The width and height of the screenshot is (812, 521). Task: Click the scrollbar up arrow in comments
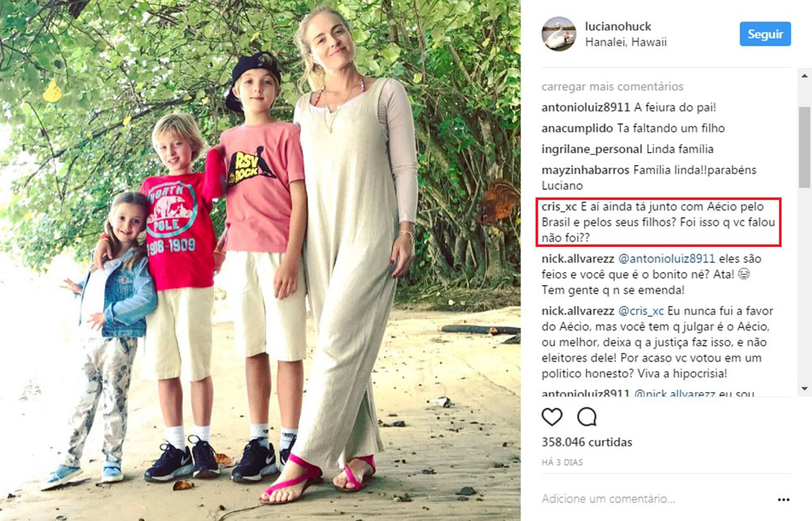tap(804, 75)
